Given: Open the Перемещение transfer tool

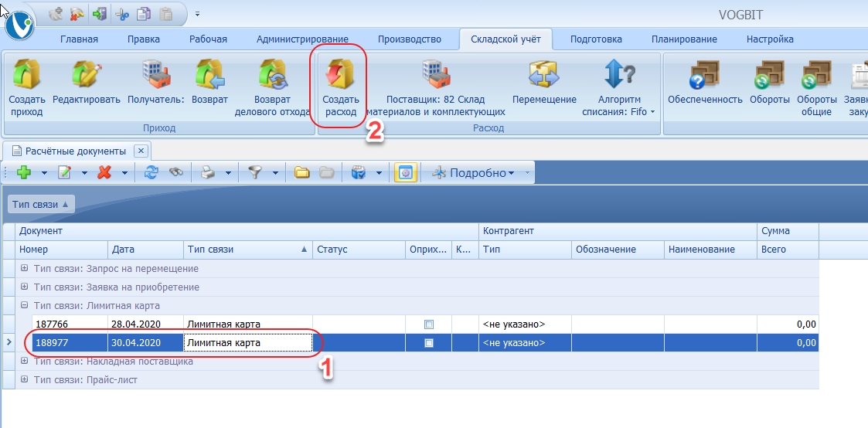Looking at the screenshot, I should (544, 77).
